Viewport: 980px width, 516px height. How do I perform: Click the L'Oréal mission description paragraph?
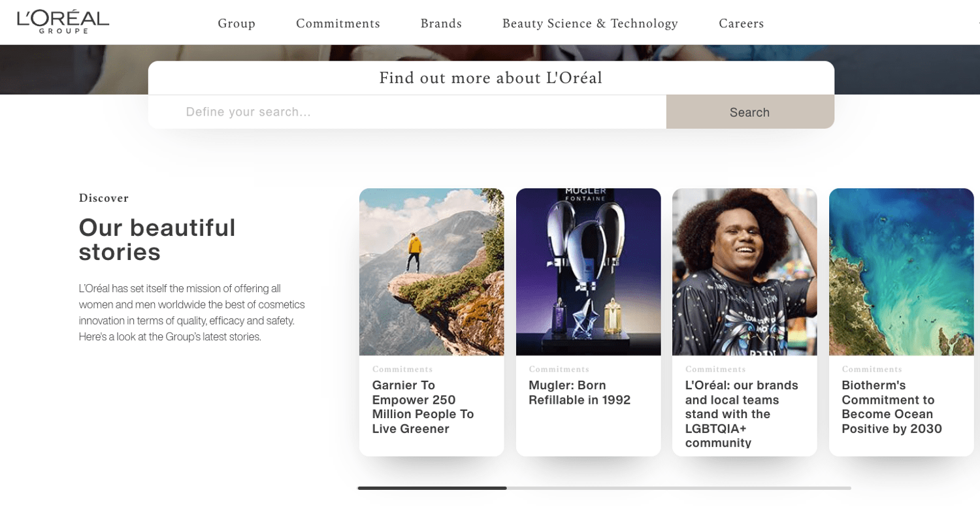[x=192, y=312]
